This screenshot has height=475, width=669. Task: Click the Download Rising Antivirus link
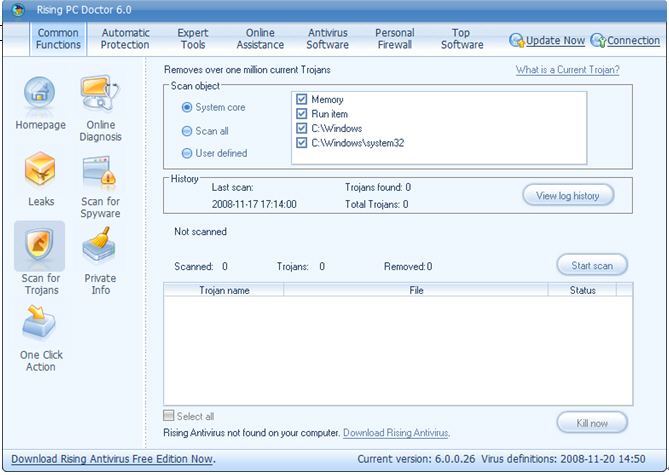pos(395,433)
